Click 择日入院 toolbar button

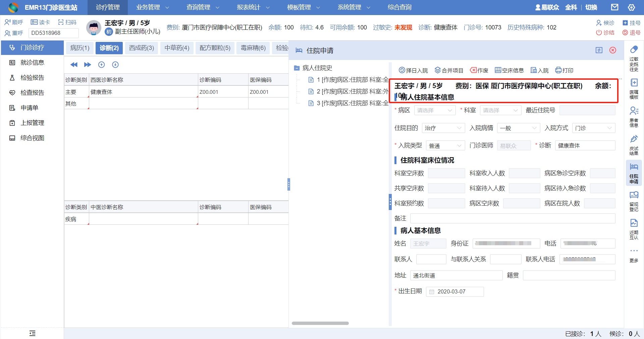click(413, 70)
